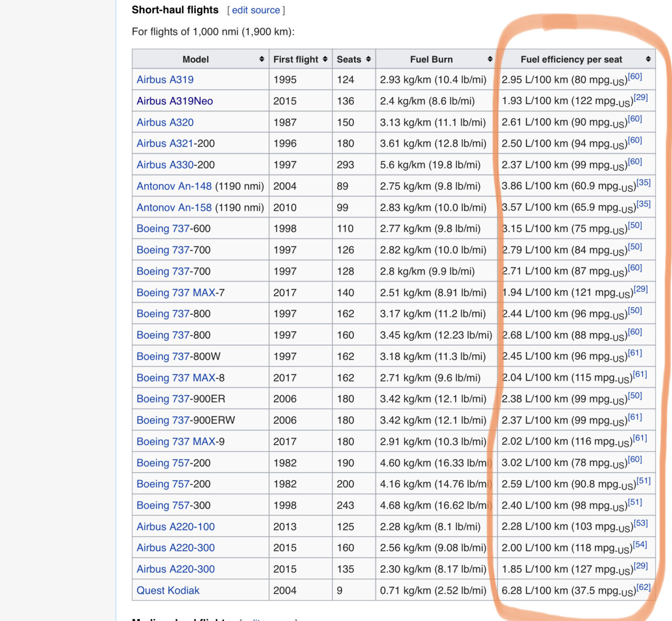
Task: Open the Airbus A330-200 link
Action: click(x=165, y=165)
